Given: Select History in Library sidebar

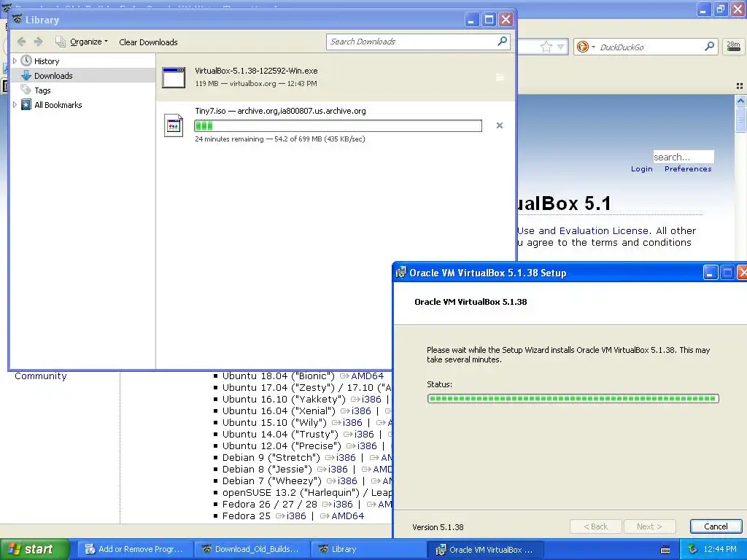Looking at the screenshot, I should click(47, 61).
